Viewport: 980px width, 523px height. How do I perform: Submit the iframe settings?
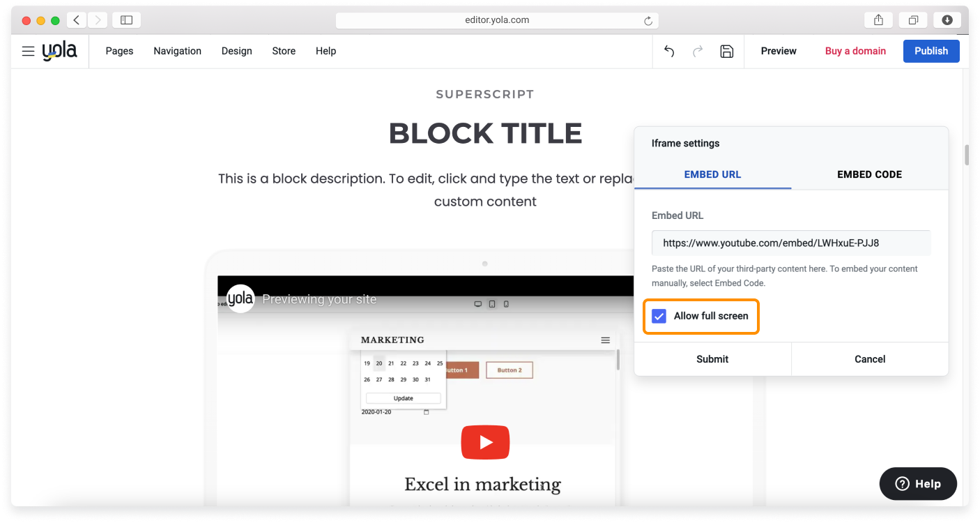tap(712, 358)
